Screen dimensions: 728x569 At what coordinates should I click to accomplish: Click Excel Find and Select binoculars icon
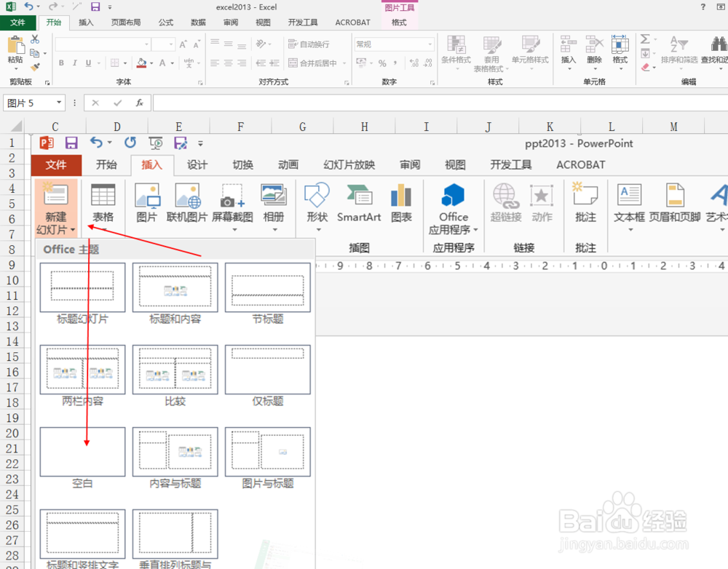[x=719, y=45]
